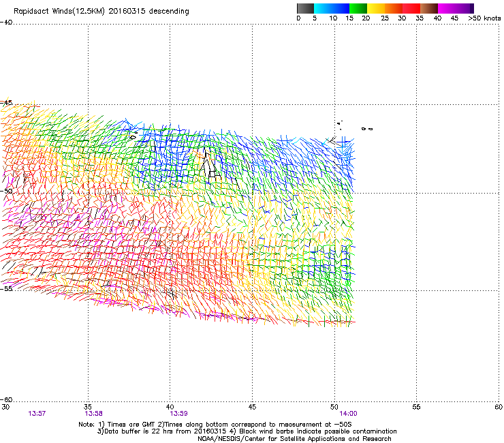Select the purple "13:58" time marker
The height and width of the screenshot is (443, 504).
[93, 414]
